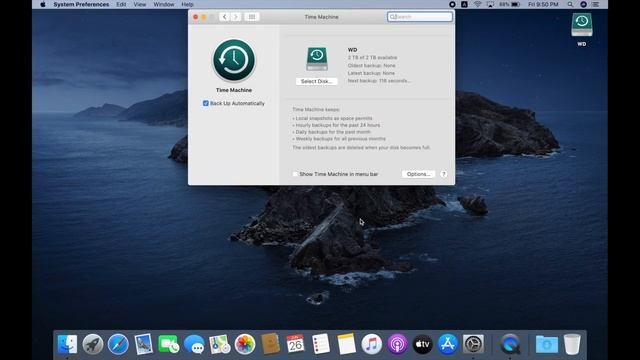Click System Preferences gear in the Dock
This screenshot has height=360, width=640.
[x=473, y=344]
